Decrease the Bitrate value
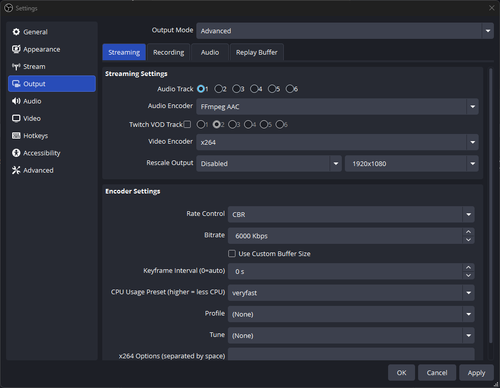Viewport: 500px width, 388px height. pyautogui.click(x=468, y=240)
